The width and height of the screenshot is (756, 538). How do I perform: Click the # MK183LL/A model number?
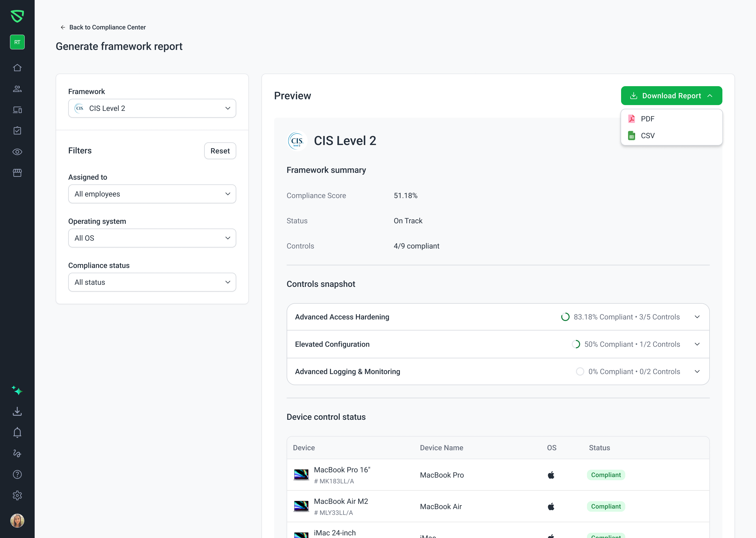click(334, 481)
